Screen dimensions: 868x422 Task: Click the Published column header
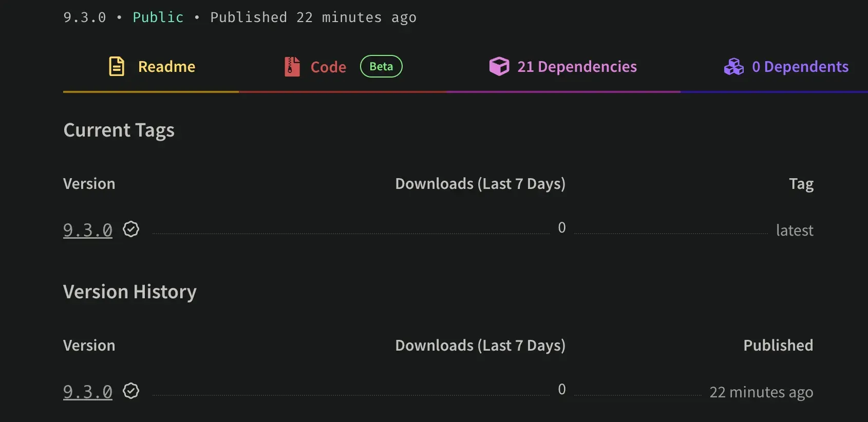click(x=778, y=345)
